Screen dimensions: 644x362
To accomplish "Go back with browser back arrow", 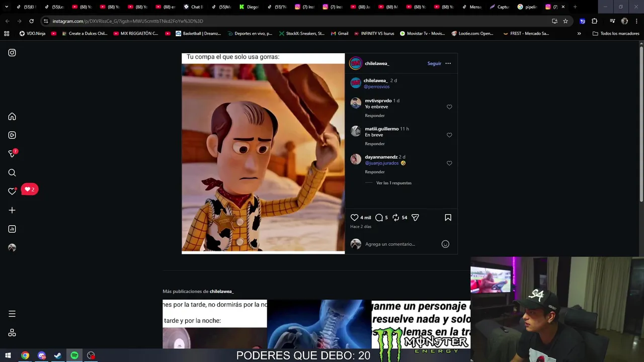I will click(x=7, y=21).
